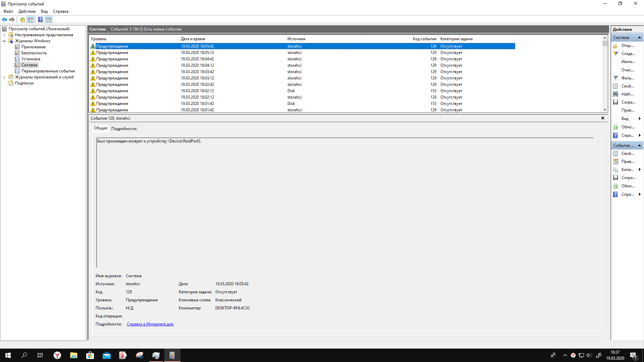
Task: Select 'Безопасность' log in tree
Action: [x=34, y=53]
